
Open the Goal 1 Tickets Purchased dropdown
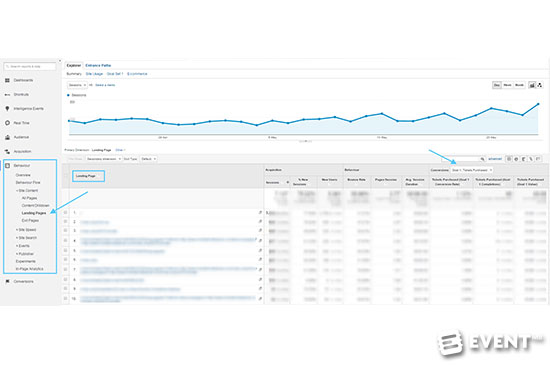472,170
